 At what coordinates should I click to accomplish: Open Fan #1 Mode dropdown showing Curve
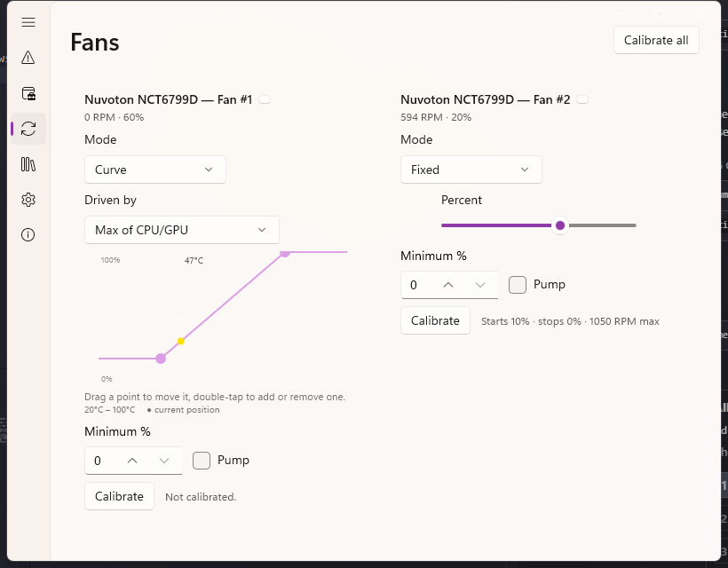(155, 170)
